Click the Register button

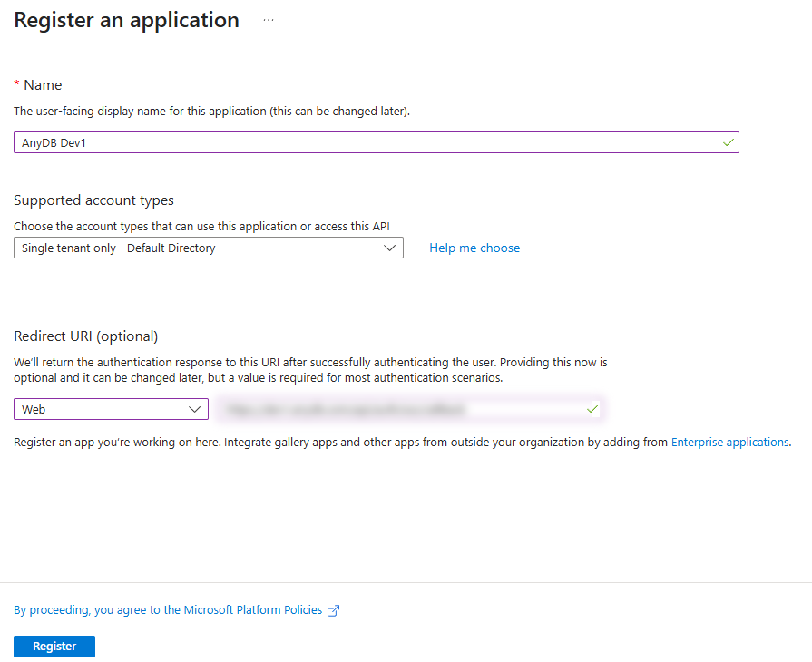[x=54, y=646]
